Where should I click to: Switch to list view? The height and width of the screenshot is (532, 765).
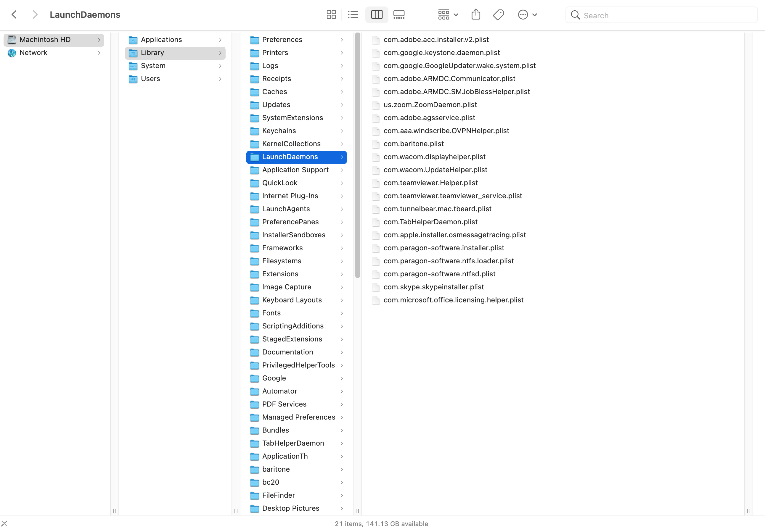[x=353, y=15]
